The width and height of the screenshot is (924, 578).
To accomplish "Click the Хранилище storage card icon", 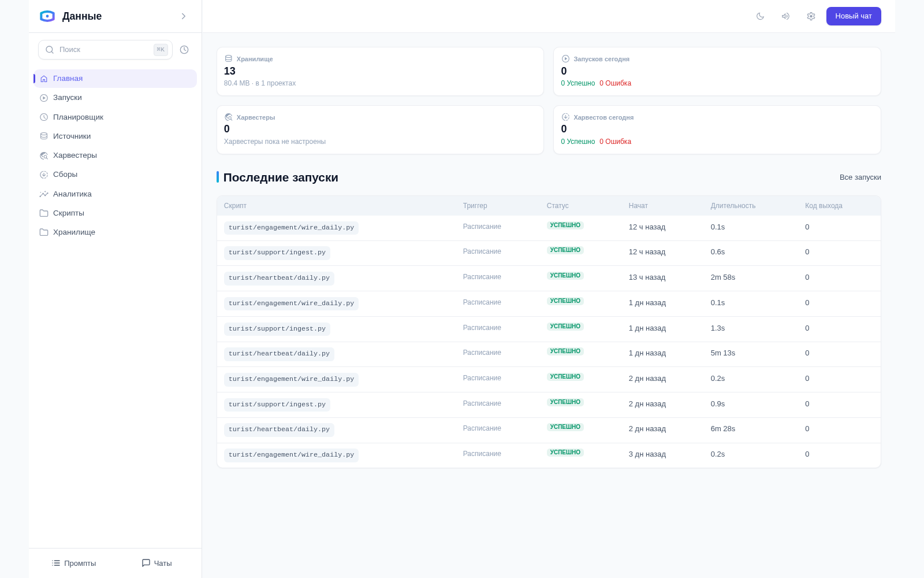I will 229,59.
